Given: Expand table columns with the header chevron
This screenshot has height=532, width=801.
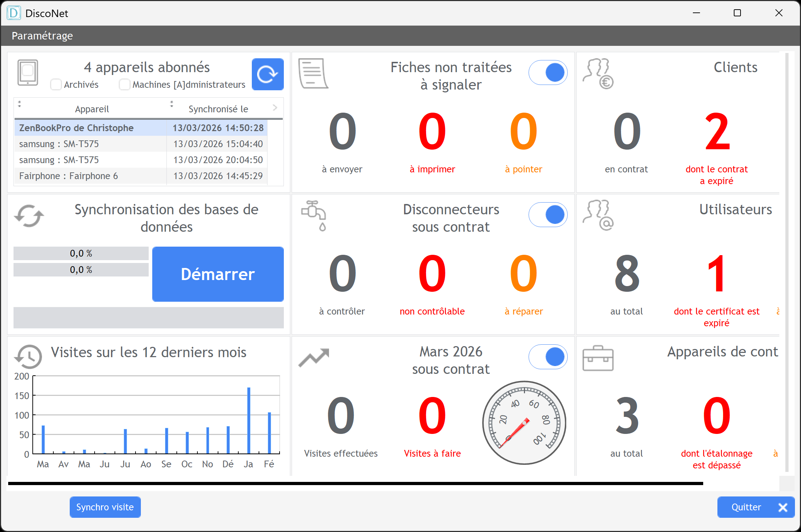Looking at the screenshot, I should [275, 107].
